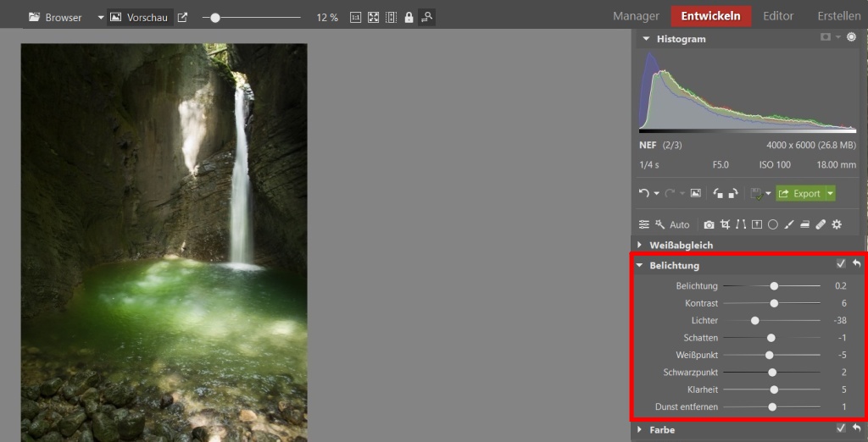868x442 pixels.
Task: Select the filter brush tool
Action: (789, 224)
